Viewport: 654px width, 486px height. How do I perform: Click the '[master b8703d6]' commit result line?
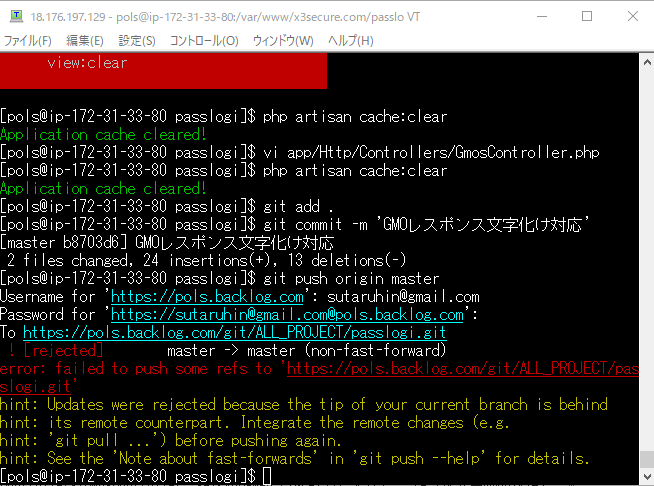[167, 243]
